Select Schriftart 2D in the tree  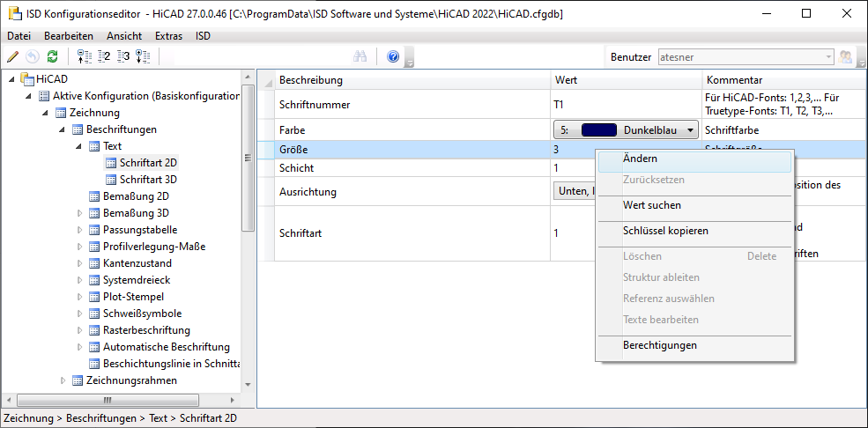point(148,163)
